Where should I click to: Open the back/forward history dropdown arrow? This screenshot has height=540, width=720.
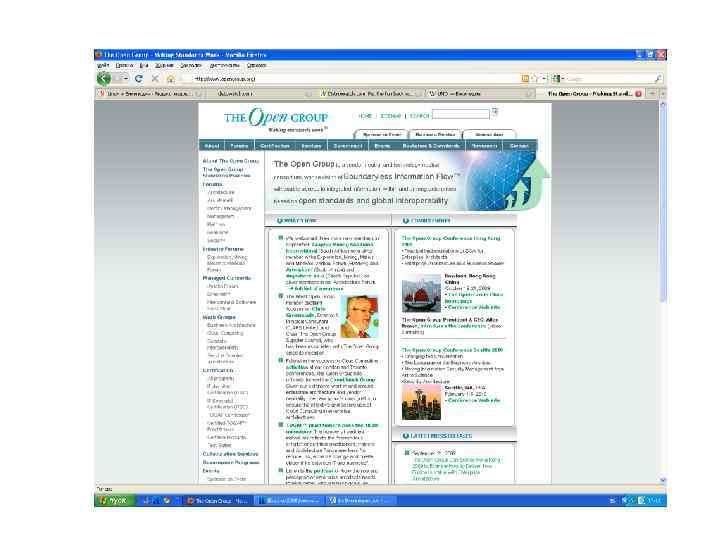pos(124,79)
